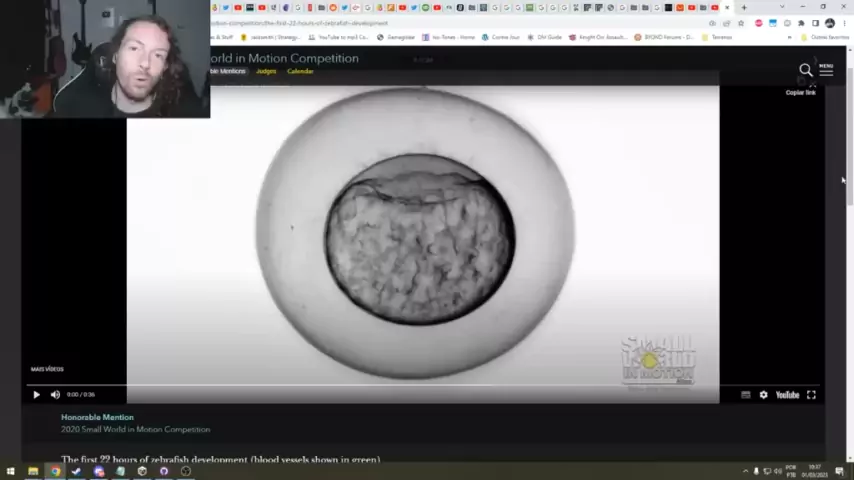Open YouTube to mp3 bookmark
This screenshot has height=480, width=854.
coord(338,37)
